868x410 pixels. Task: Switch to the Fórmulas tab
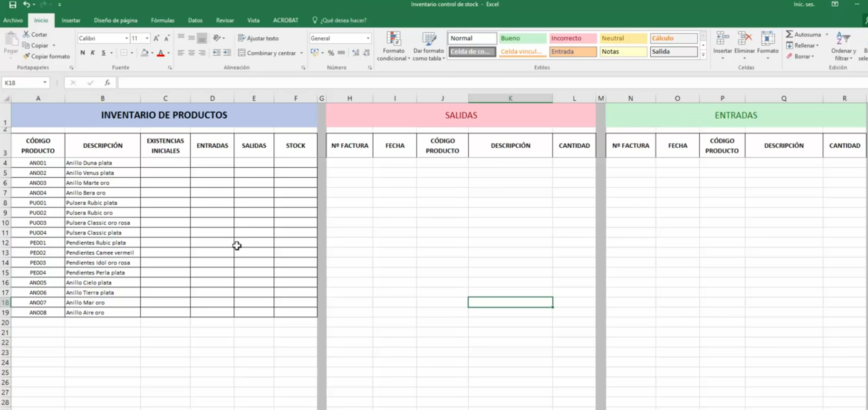(163, 20)
